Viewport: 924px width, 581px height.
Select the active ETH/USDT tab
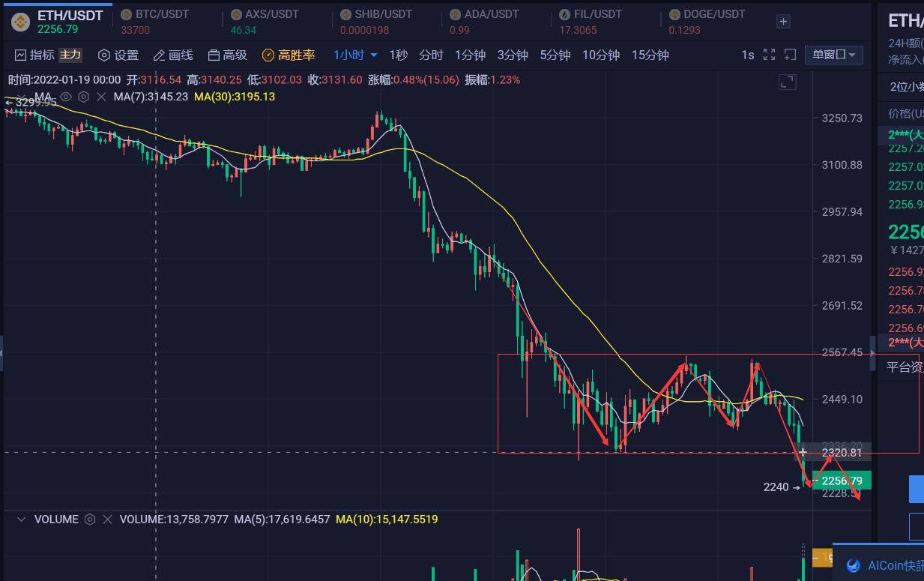click(58, 21)
